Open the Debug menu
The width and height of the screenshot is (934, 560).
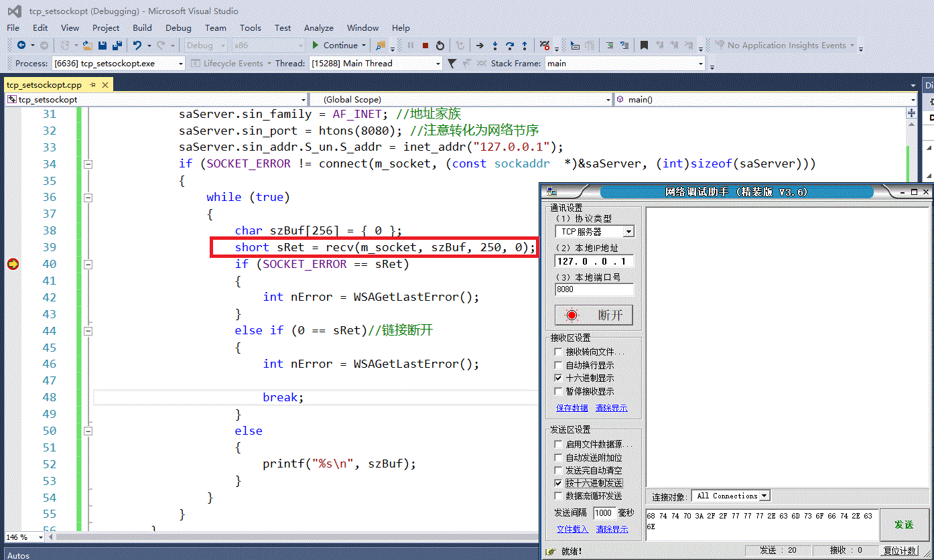[x=178, y=27]
